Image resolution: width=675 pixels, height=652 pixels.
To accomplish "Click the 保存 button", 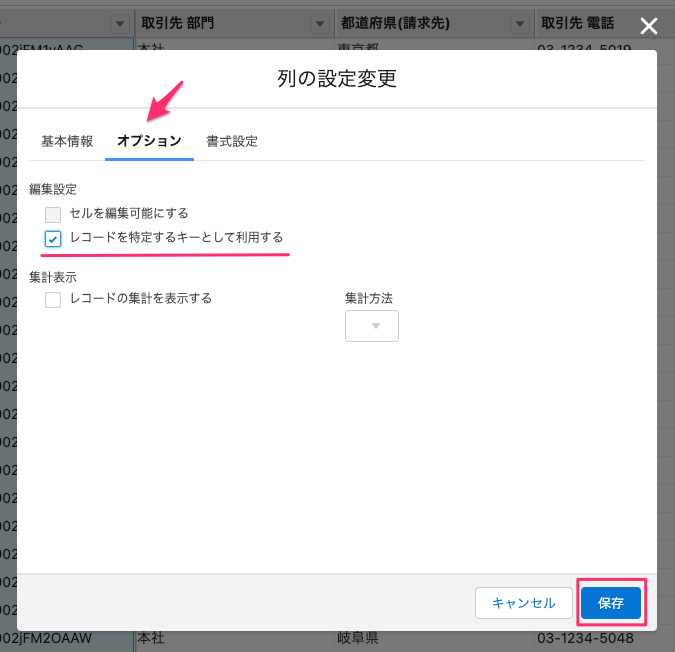I will click(x=611, y=603).
